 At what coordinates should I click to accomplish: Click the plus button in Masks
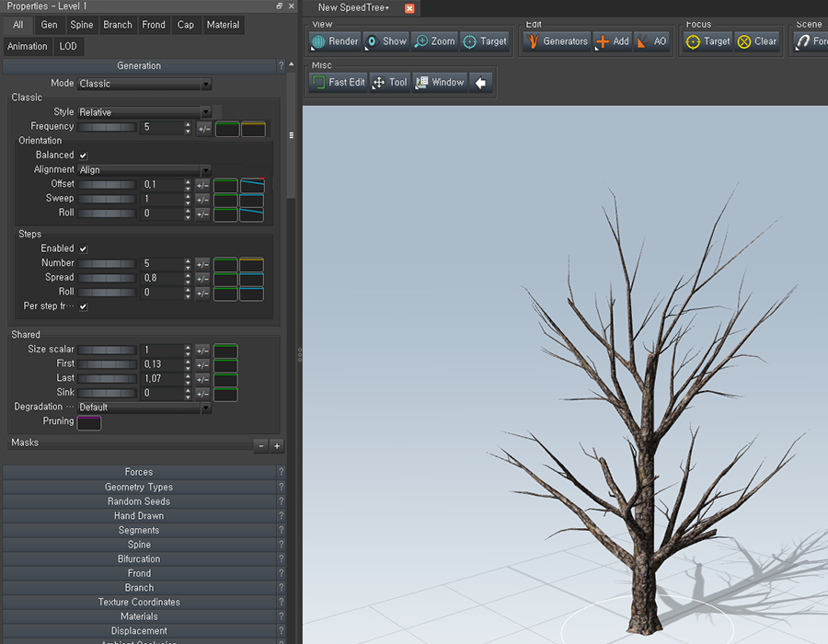pos(277,446)
